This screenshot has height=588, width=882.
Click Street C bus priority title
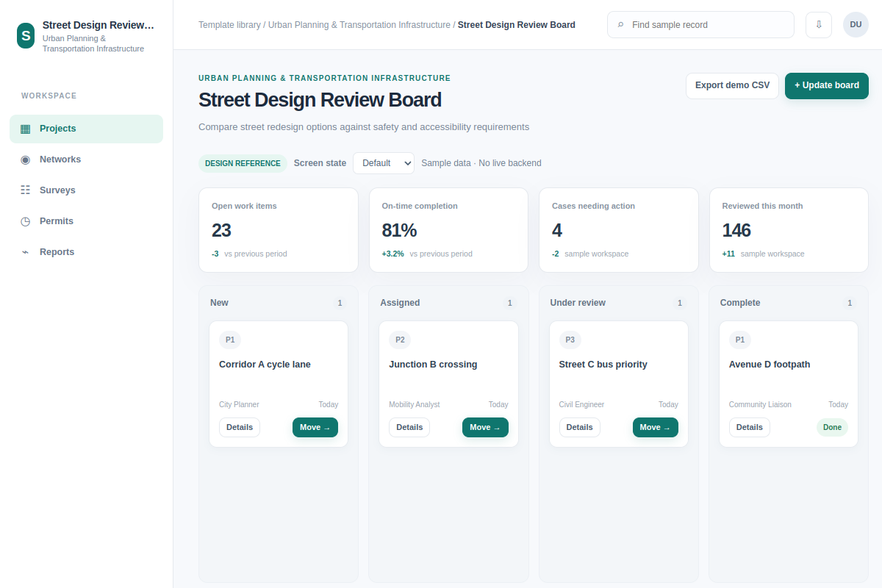603,365
